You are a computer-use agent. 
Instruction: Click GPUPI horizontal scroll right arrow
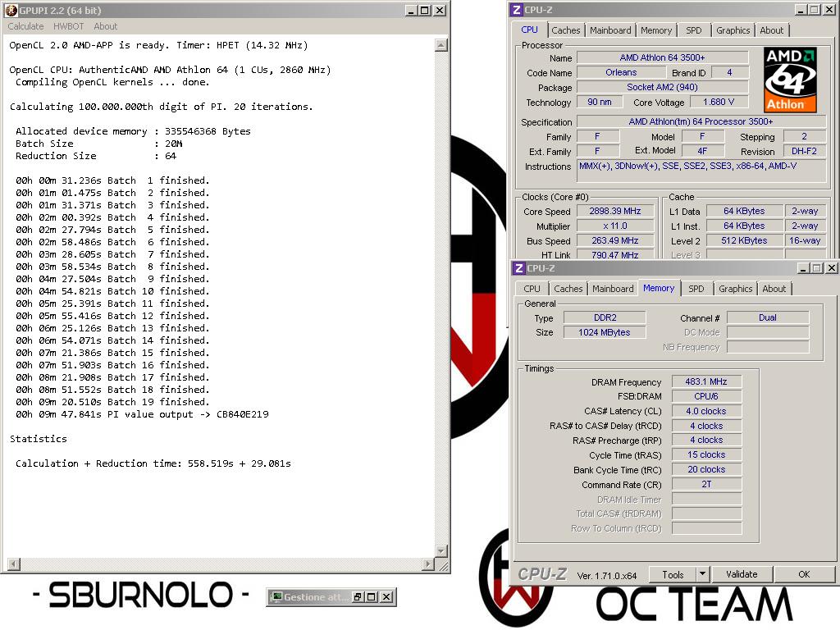coord(427,564)
